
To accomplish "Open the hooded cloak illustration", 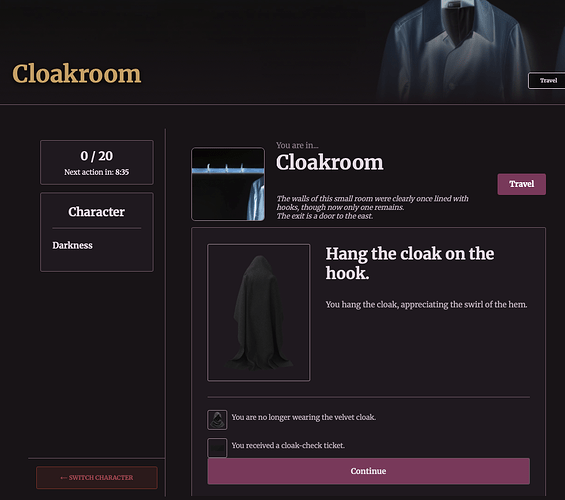I will point(258,312).
